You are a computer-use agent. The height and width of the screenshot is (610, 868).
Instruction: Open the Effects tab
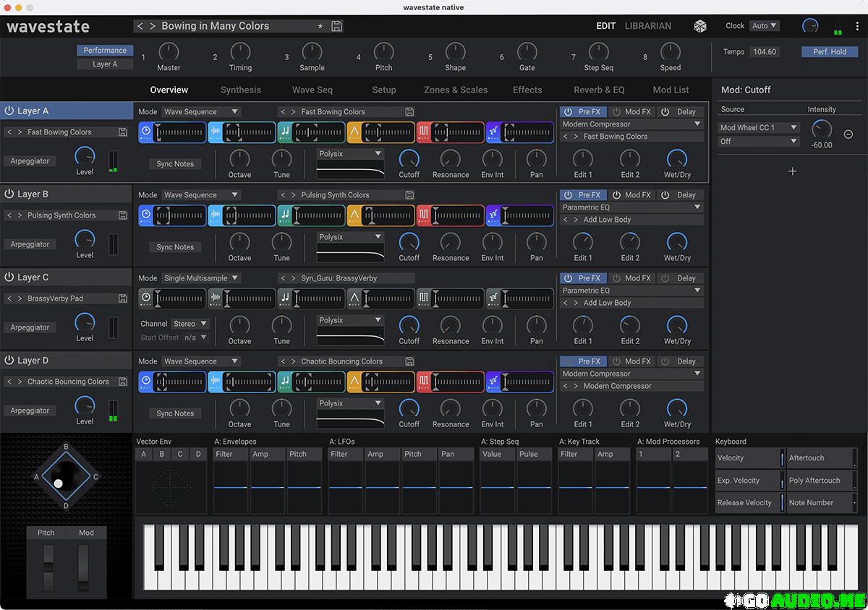tap(527, 90)
